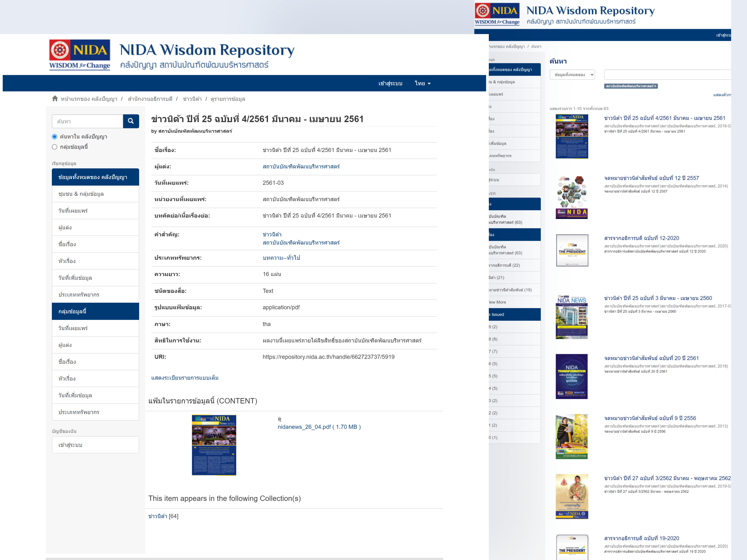
Task: Click thumbnail of จดหมายข่าว ฉบับที่ 12 result
Action: 572,197
